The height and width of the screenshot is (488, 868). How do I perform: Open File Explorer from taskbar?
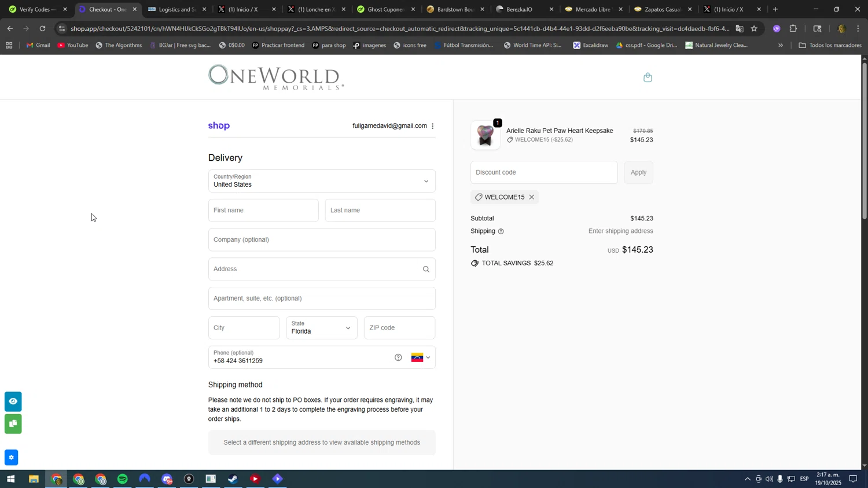point(34,479)
